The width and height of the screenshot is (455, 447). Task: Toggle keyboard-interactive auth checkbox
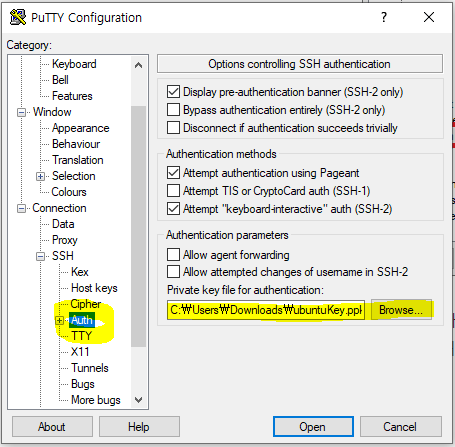173,209
